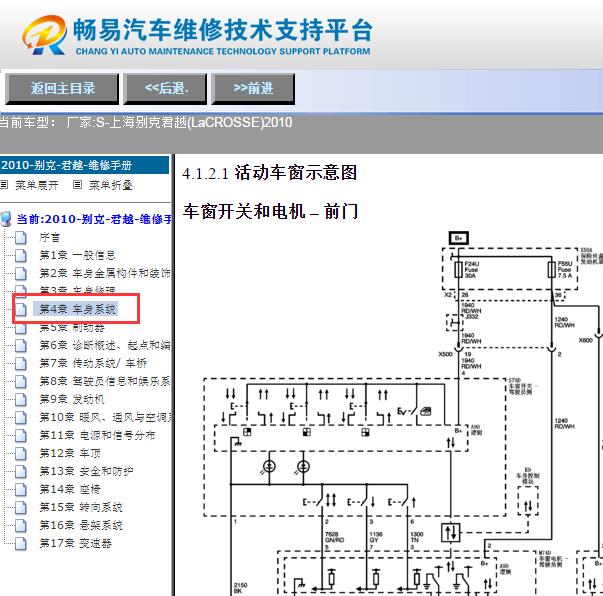The height and width of the screenshot is (596, 603).
Task: Click page icon beside 第1章 一般信息
Action: 20,255
